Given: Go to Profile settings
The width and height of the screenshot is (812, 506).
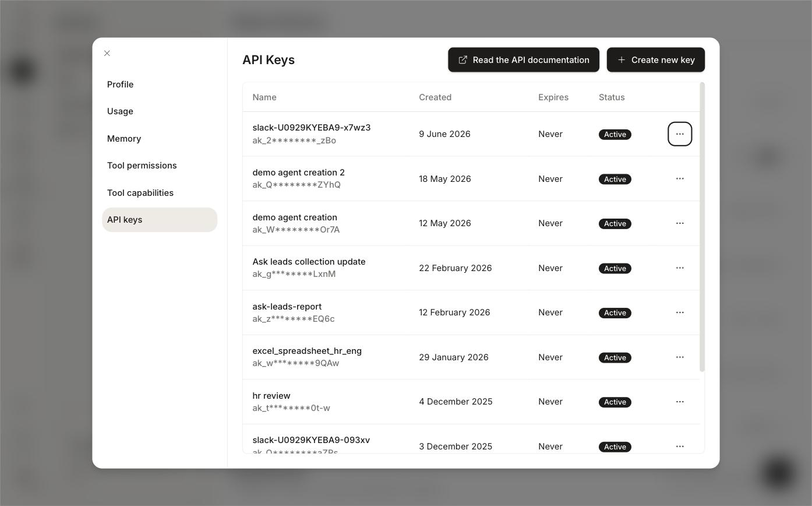Looking at the screenshot, I should coord(160,85).
